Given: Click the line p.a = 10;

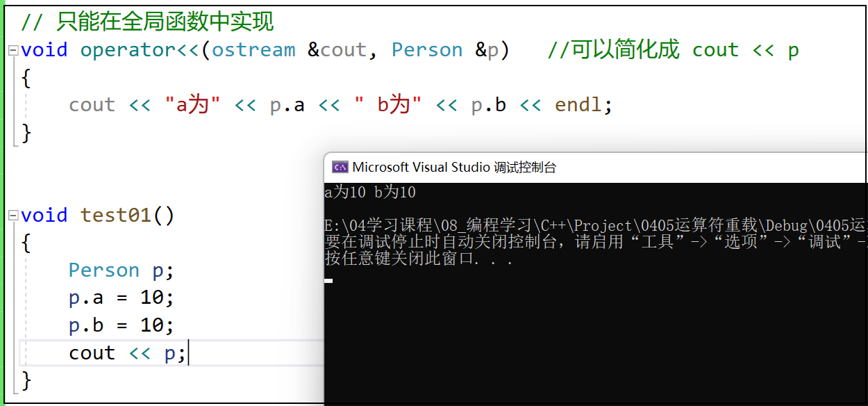Looking at the screenshot, I should tap(121, 298).
